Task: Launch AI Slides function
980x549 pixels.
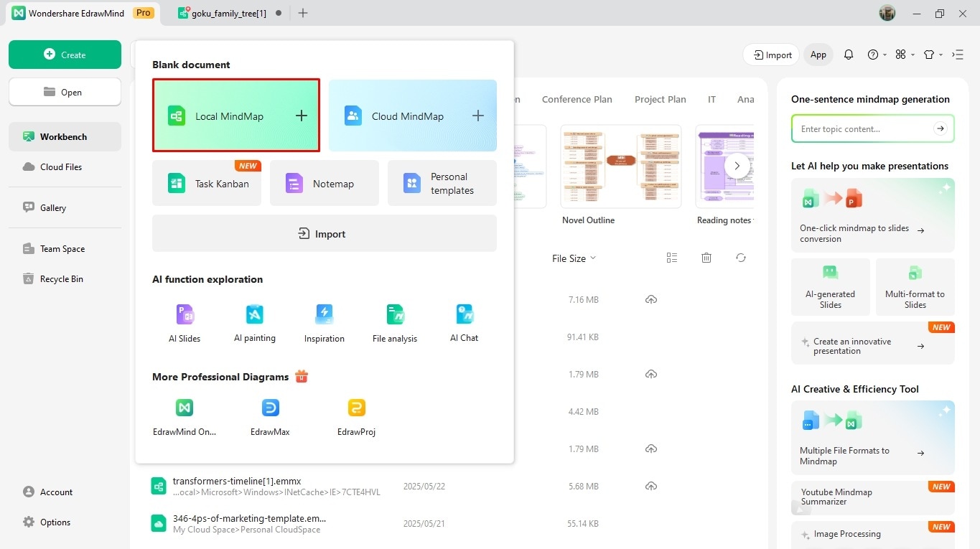Action: 185,323
